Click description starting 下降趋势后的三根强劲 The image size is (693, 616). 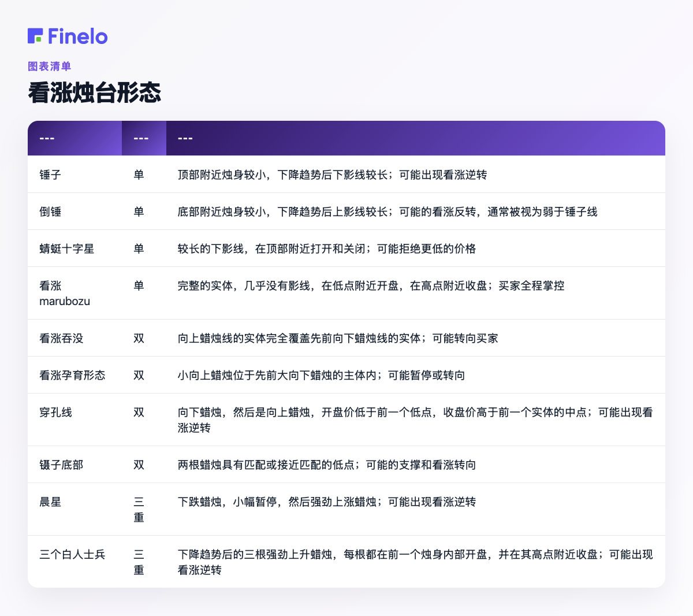pos(415,562)
